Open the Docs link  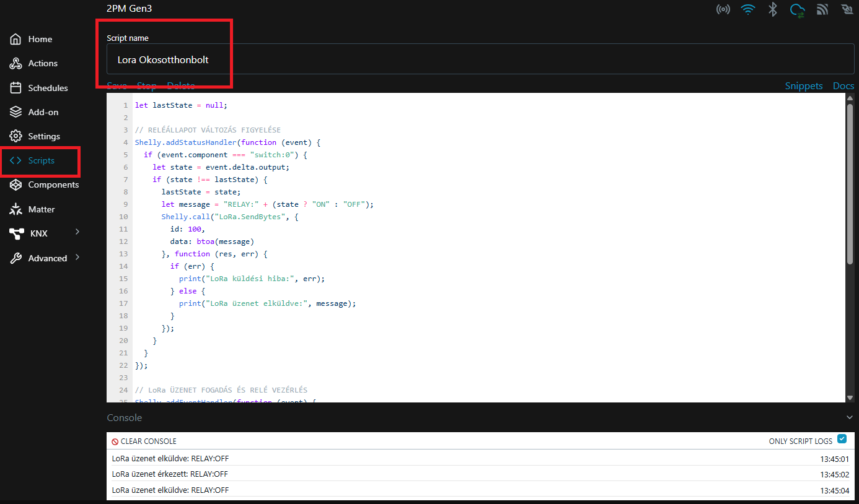pyautogui.click(x=844, y=86)
